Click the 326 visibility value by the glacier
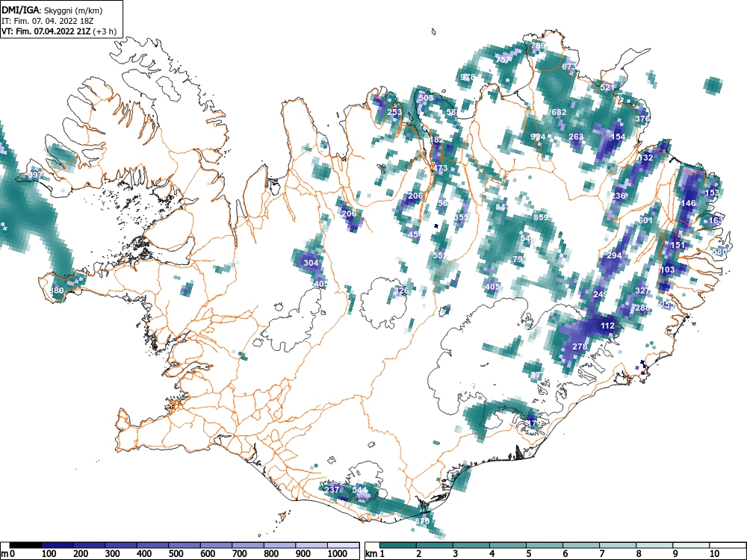This screenshot has height=560, width=747. tap(401, 291)
